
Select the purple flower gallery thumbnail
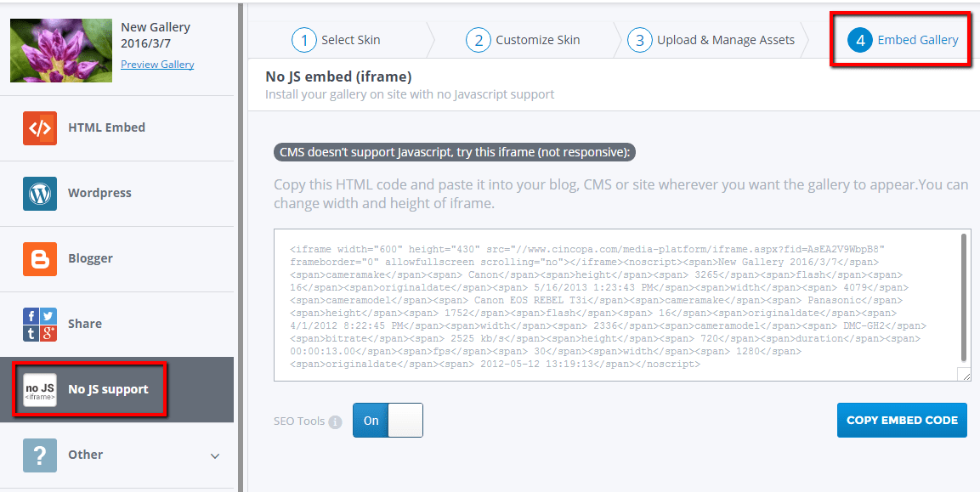click(x=60, y=50)
